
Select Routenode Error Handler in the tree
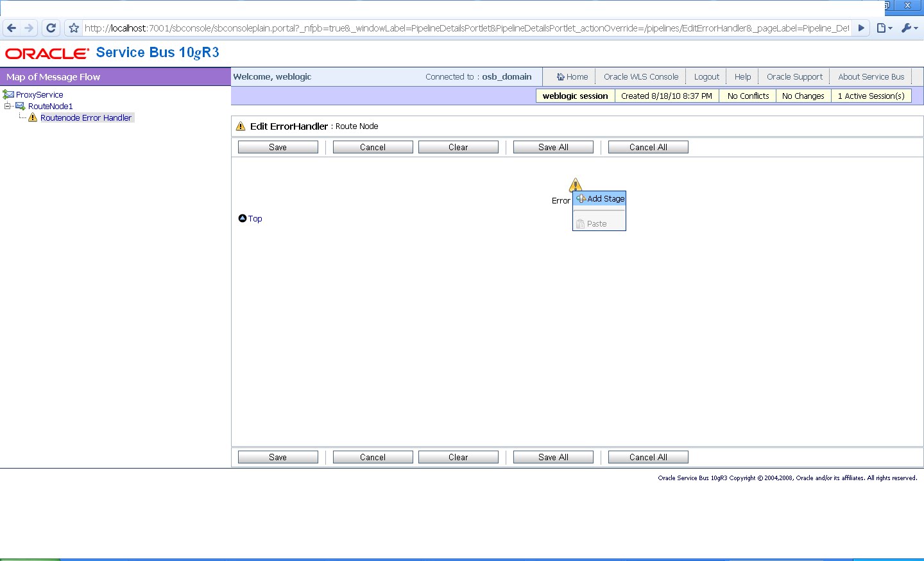tap(86, 117)
